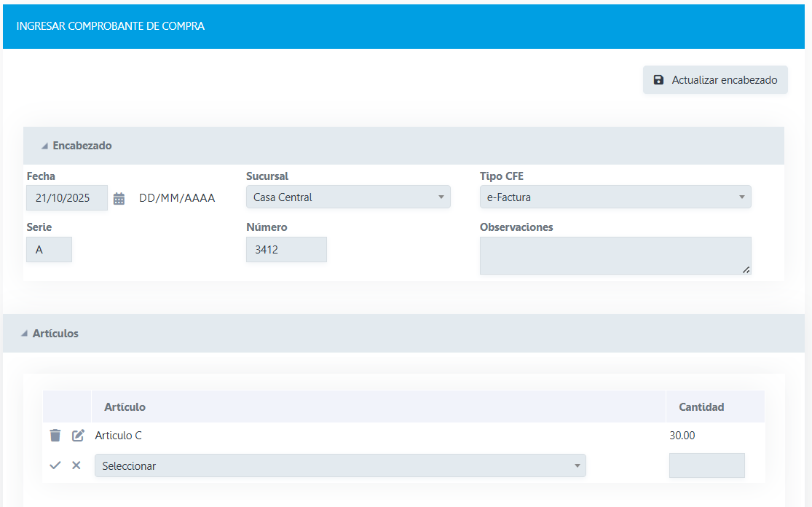The width and height of the screenshot is (812, 507).
Task: Collapse the Encabezado section
Action: (x=45, y=146)
